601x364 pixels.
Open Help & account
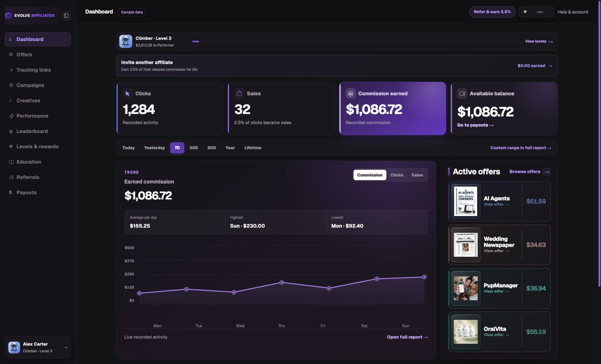[573, 12]
